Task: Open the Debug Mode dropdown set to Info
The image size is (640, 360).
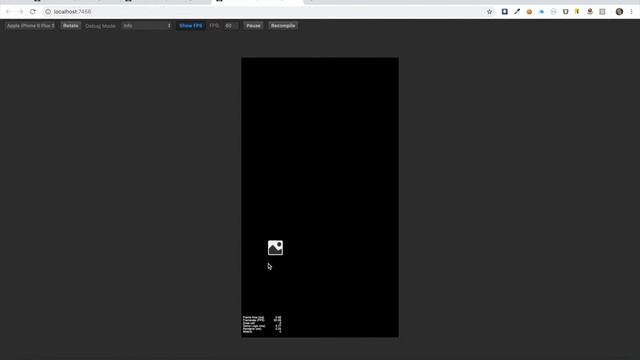Action: pos(147,26)
